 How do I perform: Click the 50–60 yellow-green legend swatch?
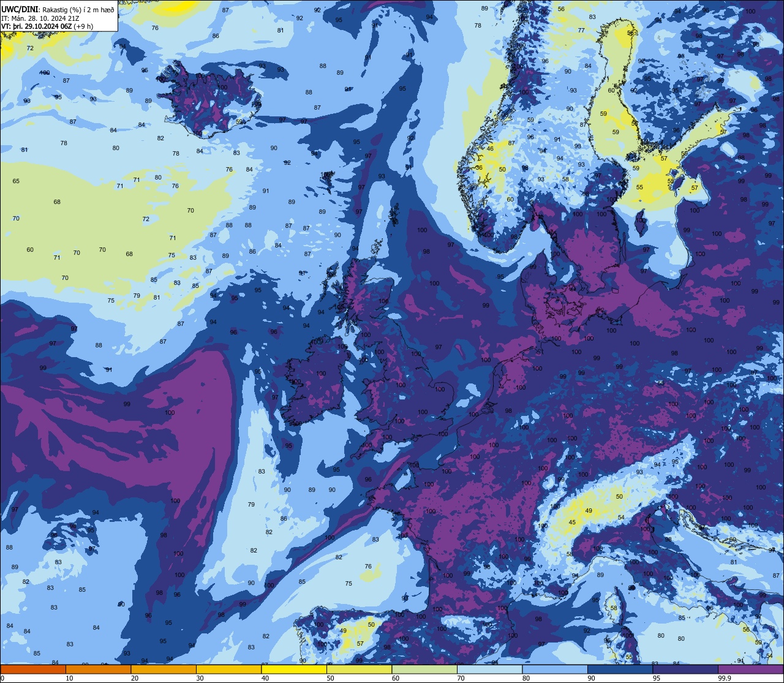tap(359, 669)
